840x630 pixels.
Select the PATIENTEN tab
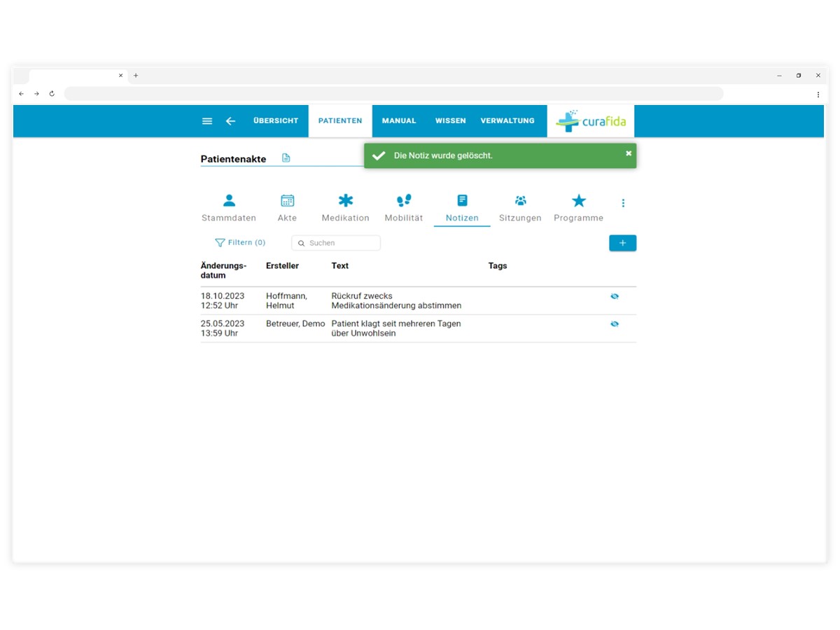click(x=340, y=121)
